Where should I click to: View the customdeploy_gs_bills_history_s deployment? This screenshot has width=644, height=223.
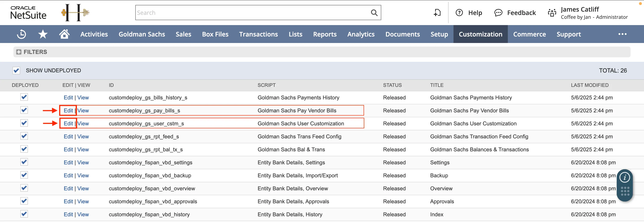83,98
